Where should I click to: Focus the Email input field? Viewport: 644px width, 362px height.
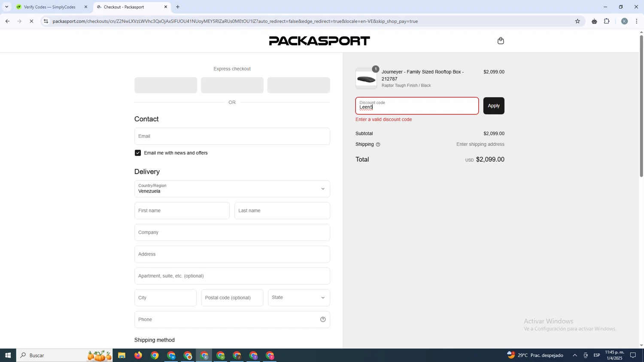click(232, 136)
